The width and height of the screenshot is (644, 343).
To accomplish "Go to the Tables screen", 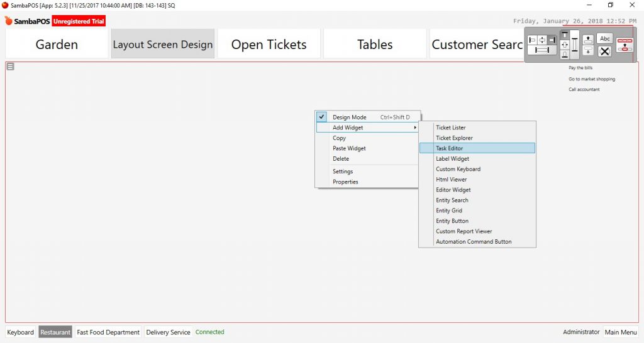I will pos(375,44).
